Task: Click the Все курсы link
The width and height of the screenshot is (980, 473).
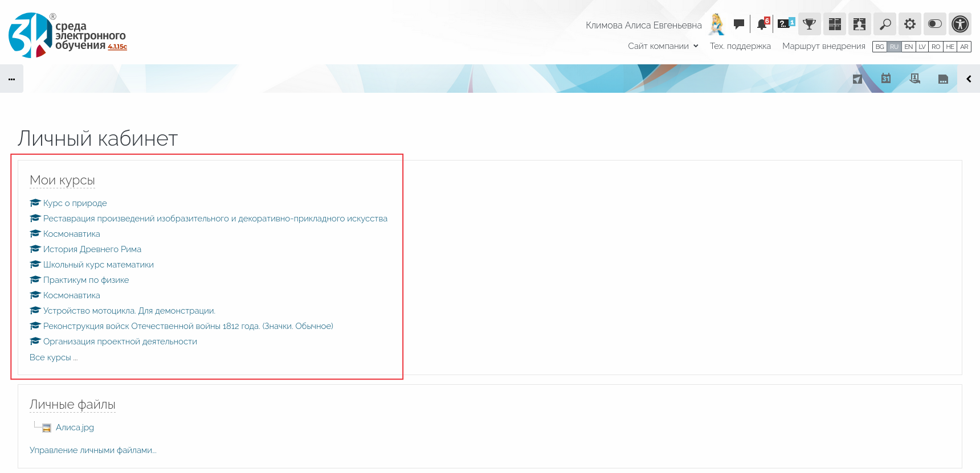Action: point(53,357)
